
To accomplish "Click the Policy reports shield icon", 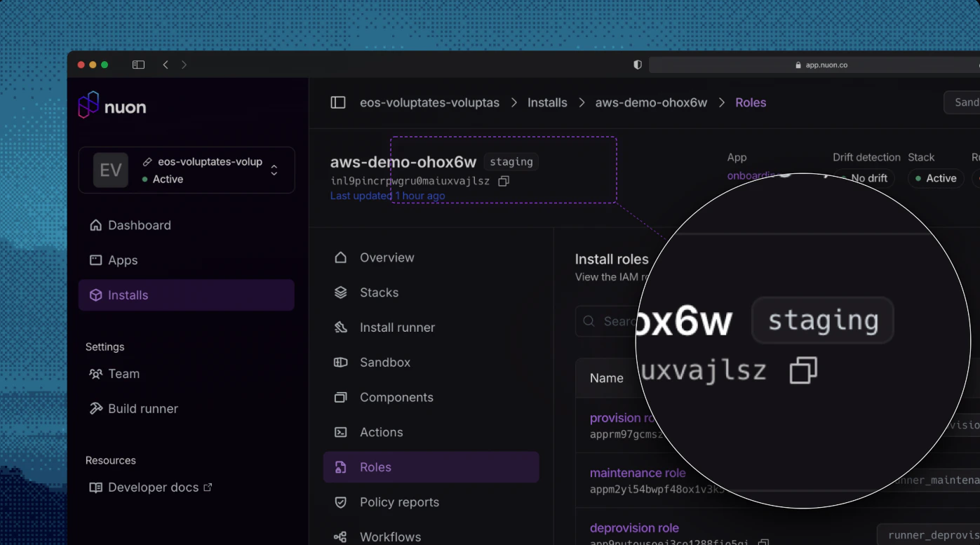I will tap(341, 502).
